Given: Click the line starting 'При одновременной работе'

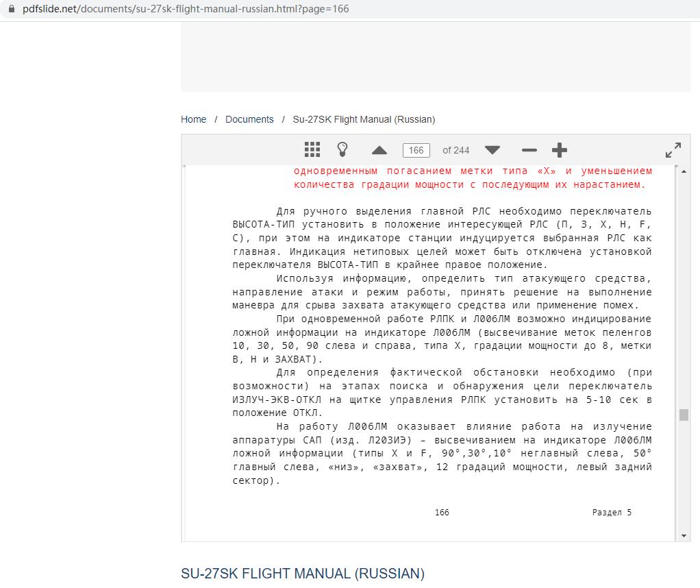Looking at the screenshot, I should tap(464, 319).
